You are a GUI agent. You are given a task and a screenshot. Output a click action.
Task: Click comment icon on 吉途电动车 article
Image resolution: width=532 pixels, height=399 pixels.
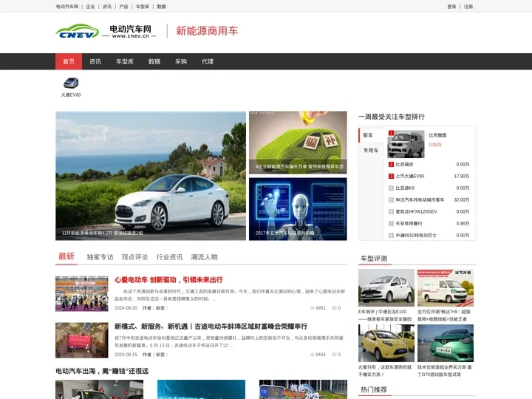(334, 355)
